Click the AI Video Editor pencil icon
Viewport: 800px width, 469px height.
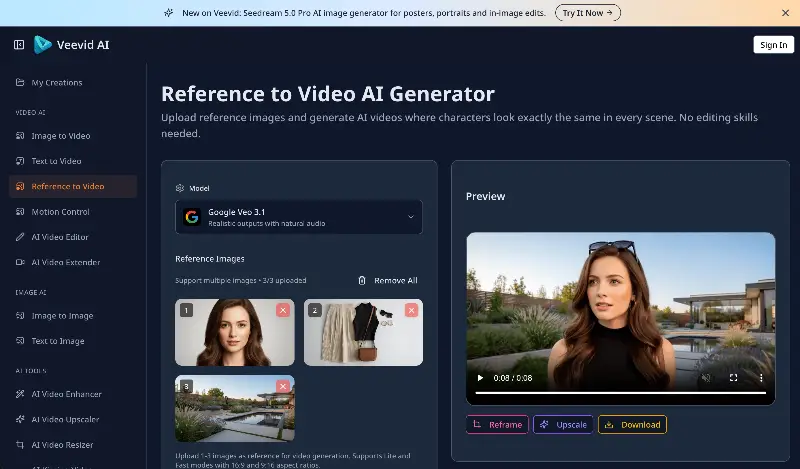point(20,237)
